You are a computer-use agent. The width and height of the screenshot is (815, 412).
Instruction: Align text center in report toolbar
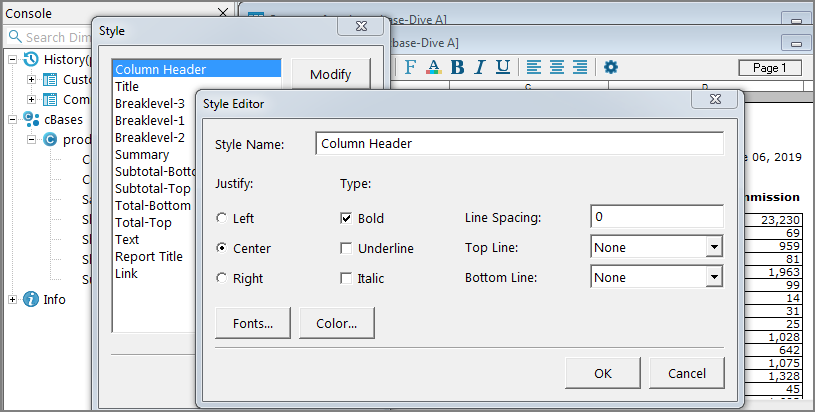pos(557,67)
